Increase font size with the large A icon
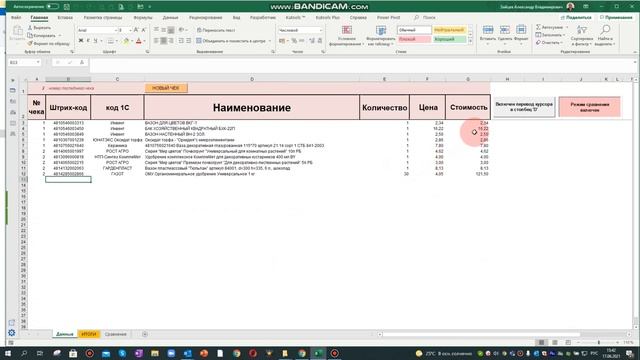Image resolution: width=640 pixels, height=360 pixels. 136,30
